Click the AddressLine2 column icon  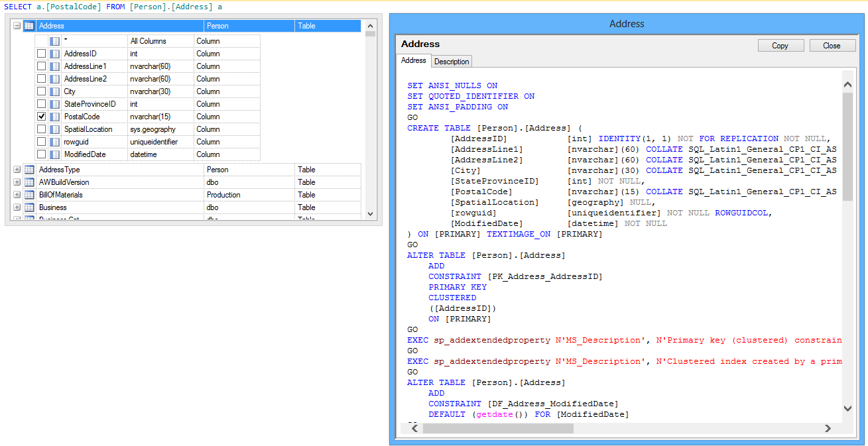[55, 79]
